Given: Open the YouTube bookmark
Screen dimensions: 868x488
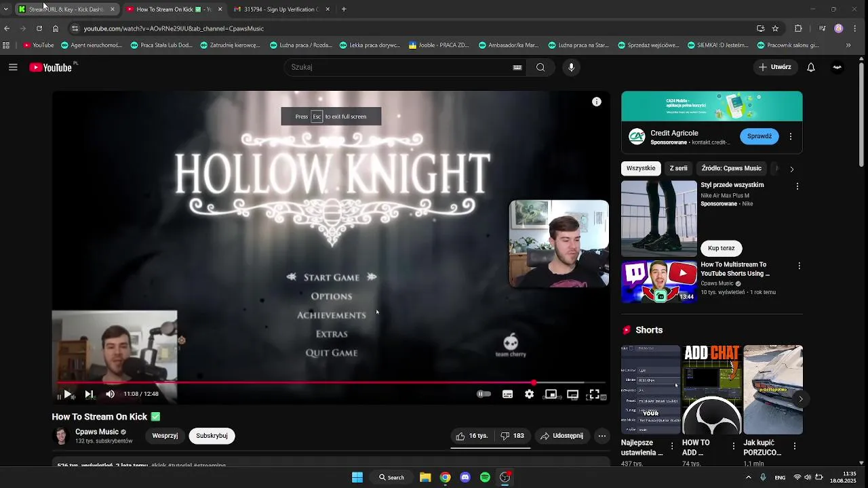Looking at the screenshot, I should (39, 45).
